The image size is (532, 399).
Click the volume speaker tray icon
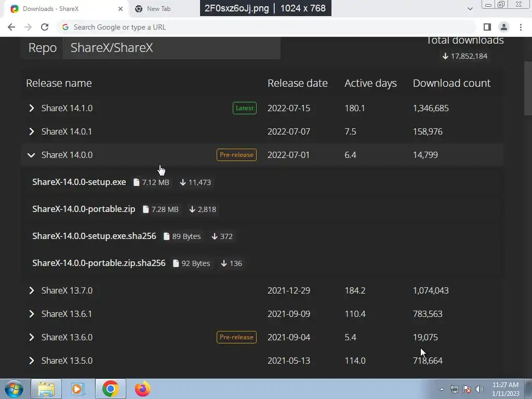(480, 389)
